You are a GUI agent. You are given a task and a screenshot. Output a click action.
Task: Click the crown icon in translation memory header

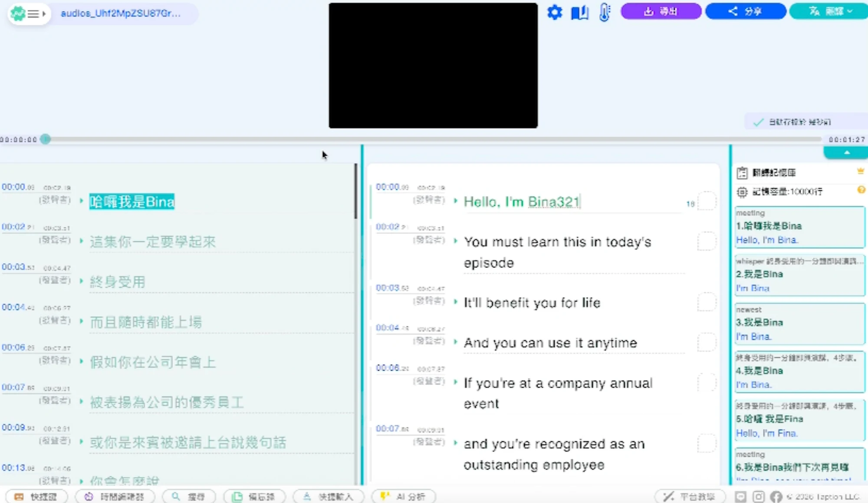pyautogui.click(x=860, y=171)
